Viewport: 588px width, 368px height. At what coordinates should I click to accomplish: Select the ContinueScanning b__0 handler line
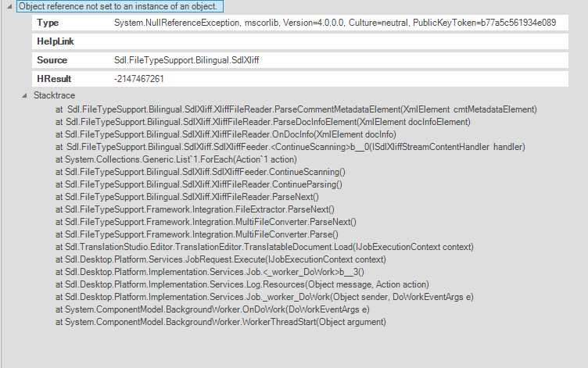tap(290, 147)
